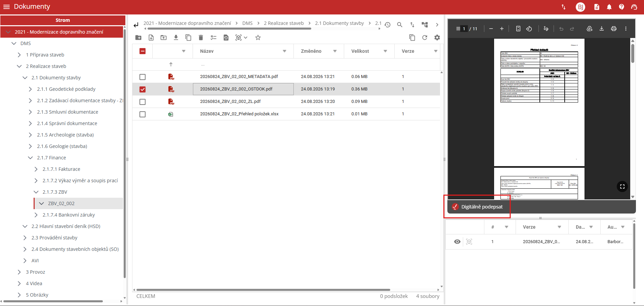The width and height of the screenshot is (644, 306).
Task: Download the PDF from viewer toolbar
Action: pos(602,29)
